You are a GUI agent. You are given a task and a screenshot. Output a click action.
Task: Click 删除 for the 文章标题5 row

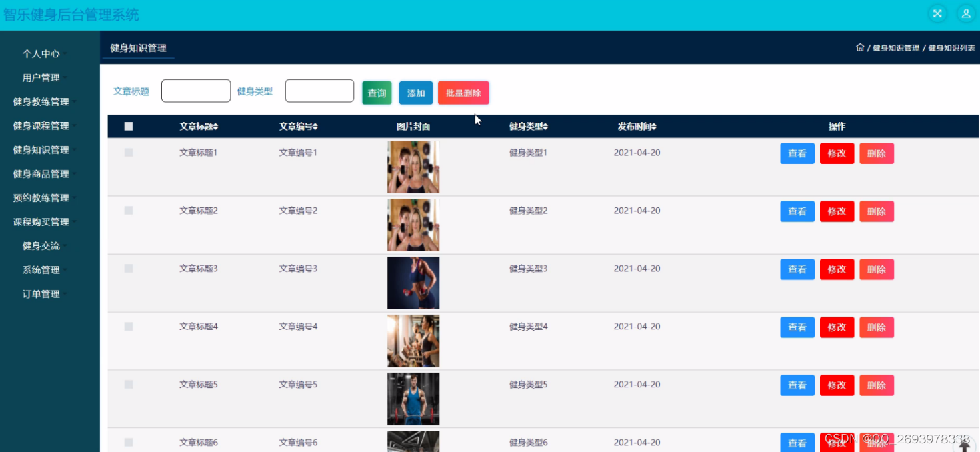pyautogui.click(x=877, y=385)
